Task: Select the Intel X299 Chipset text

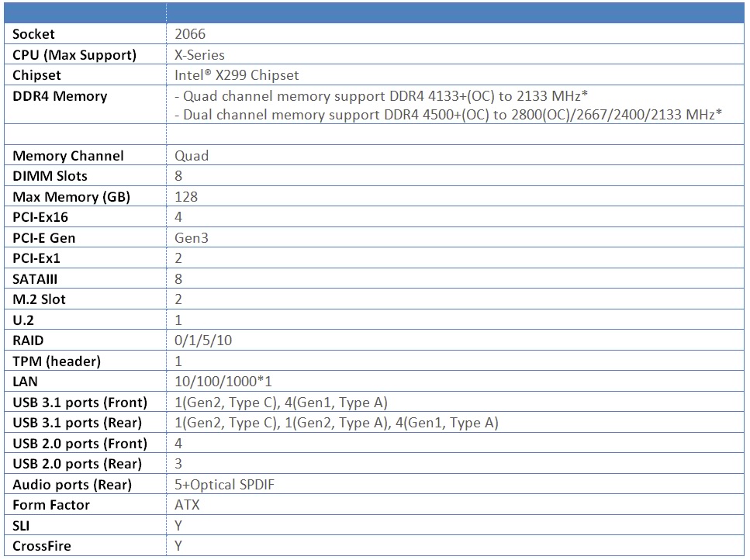Action: [237, 75]
